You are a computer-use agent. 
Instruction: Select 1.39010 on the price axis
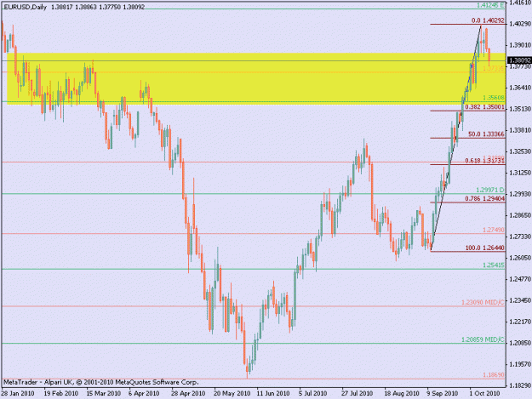pyautogui.click(x=520, y=45)
